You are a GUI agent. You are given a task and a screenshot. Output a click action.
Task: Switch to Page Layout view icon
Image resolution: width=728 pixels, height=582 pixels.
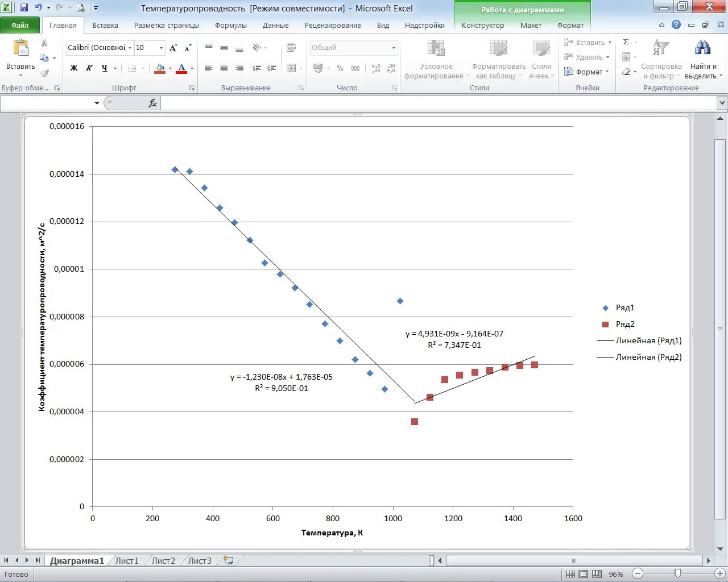584,574
